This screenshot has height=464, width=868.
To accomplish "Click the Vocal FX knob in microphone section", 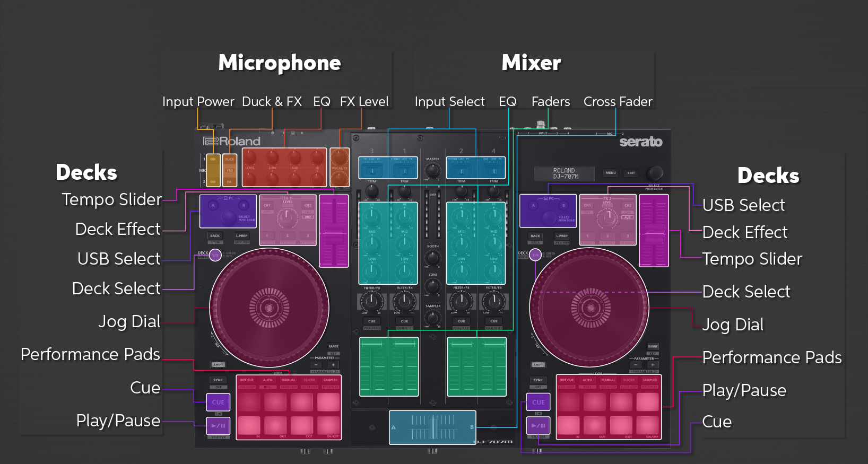I will pyautogui.click(x=340, y=157).
